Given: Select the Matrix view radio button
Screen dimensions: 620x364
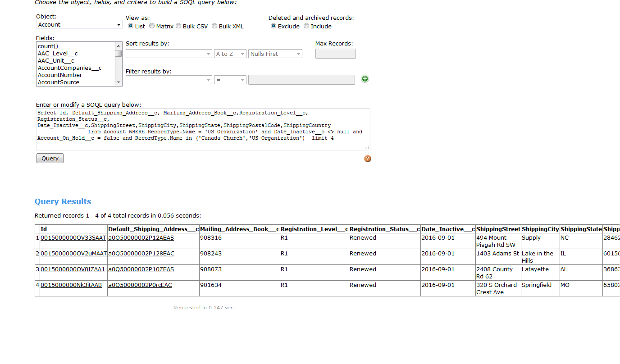Looking at the screenshot, I should tap(152, 26).
